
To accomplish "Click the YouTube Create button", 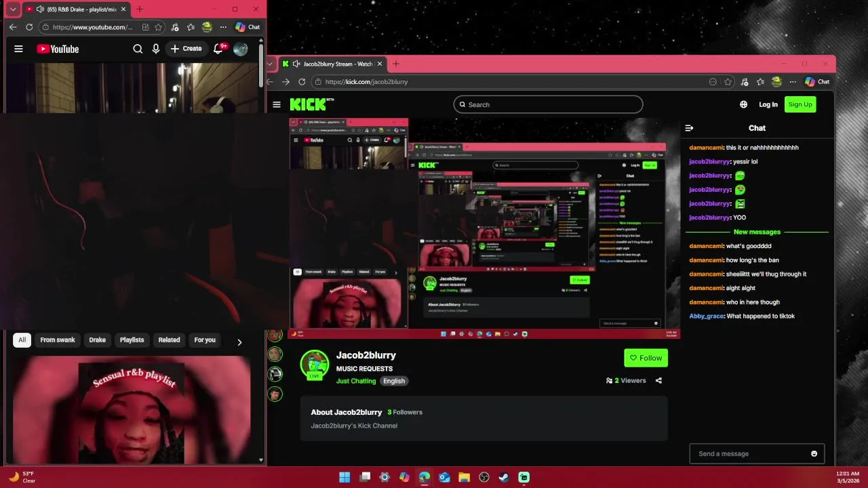I will point(186,49).
